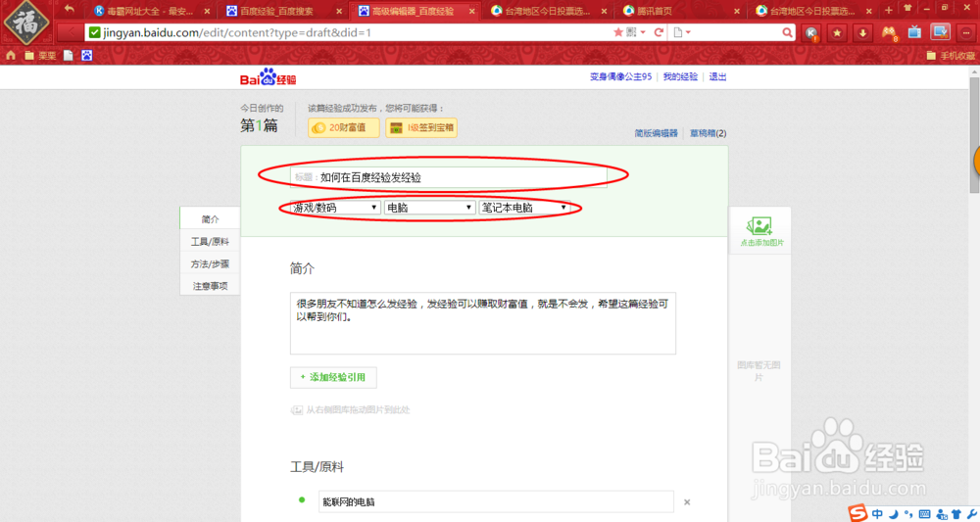This screenshot has width=980, height=522.
Task: Close the 高级编辑器_百度经验 tab
Action: [x=471, y=11]
